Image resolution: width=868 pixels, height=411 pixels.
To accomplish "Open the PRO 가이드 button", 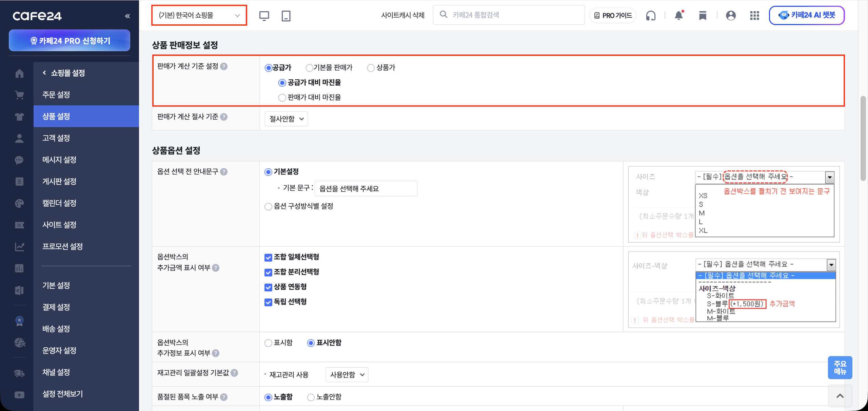I will [x=613, y=16].
